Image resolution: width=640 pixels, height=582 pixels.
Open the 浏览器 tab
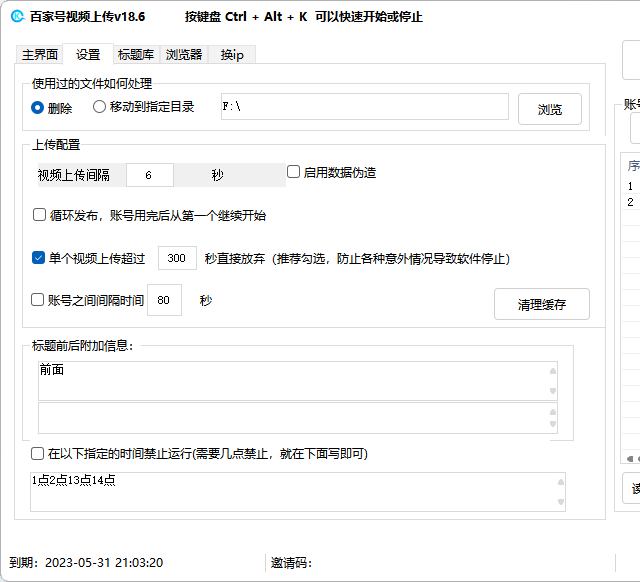[x=184, y=55]
